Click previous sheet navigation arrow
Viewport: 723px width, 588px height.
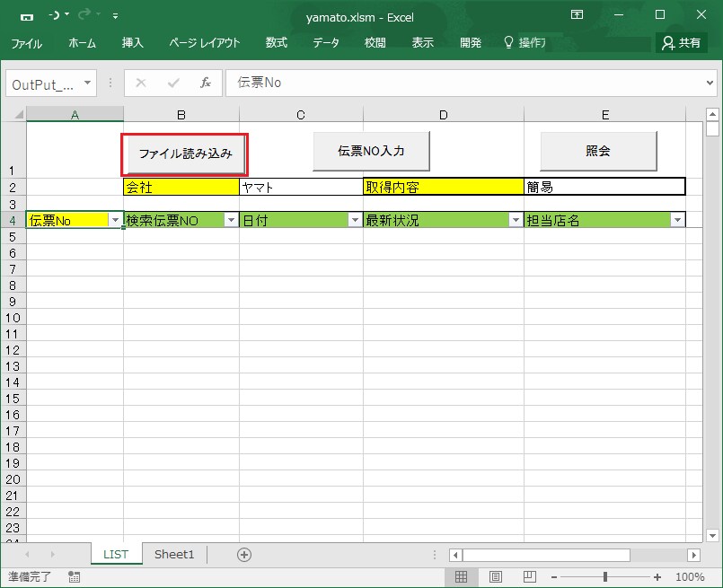27,555
